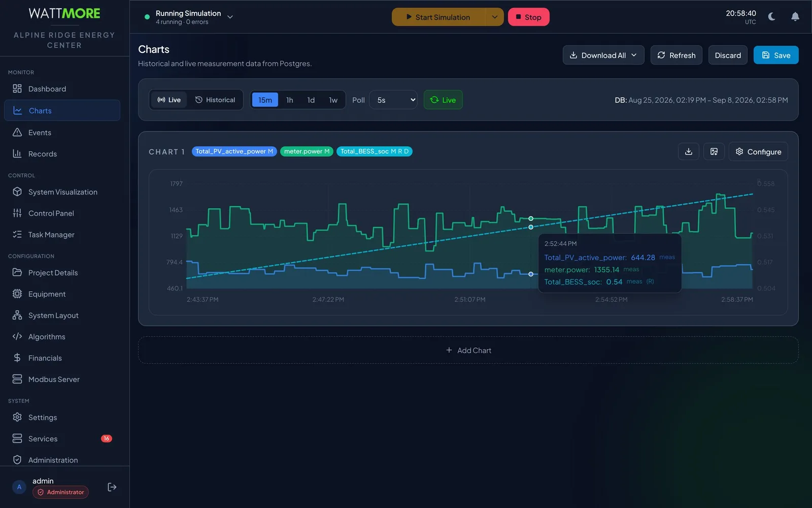Select the 15m time range
The height and width of the screenshot is (508, 812).
tap(265, 100)
